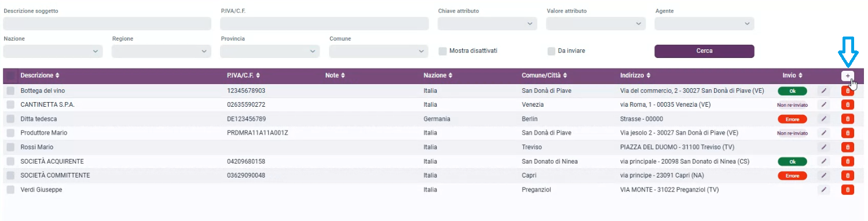Edit the CANTINETTA S.P.A. row
This screenshot has width=868, height=221.
click(823, 105)
